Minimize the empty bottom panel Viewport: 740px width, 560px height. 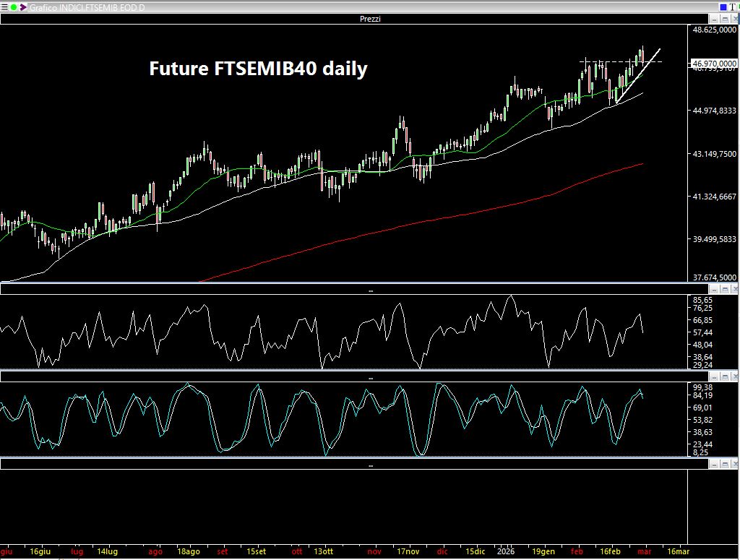tap(714, 464)
